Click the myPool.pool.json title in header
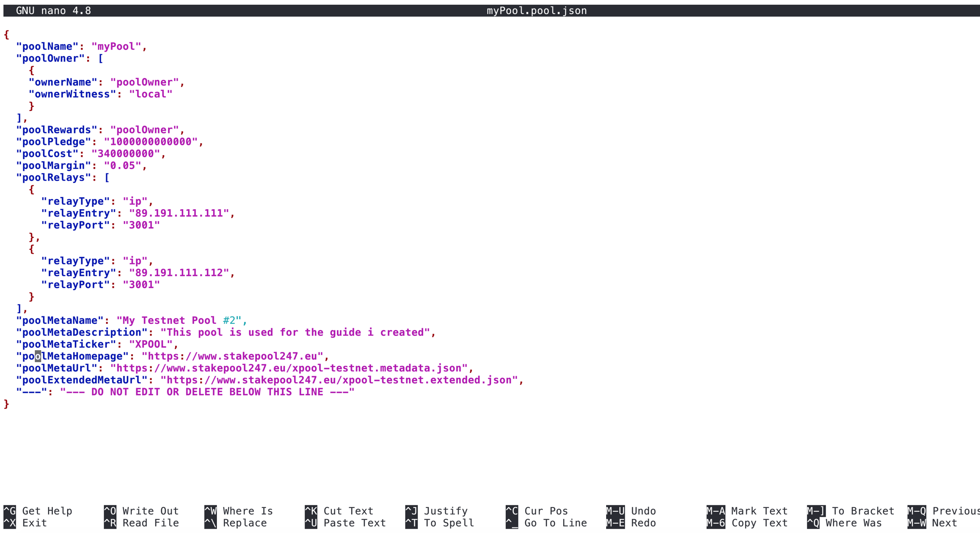This screenshot has width=980, height=533. click(536, 11)
